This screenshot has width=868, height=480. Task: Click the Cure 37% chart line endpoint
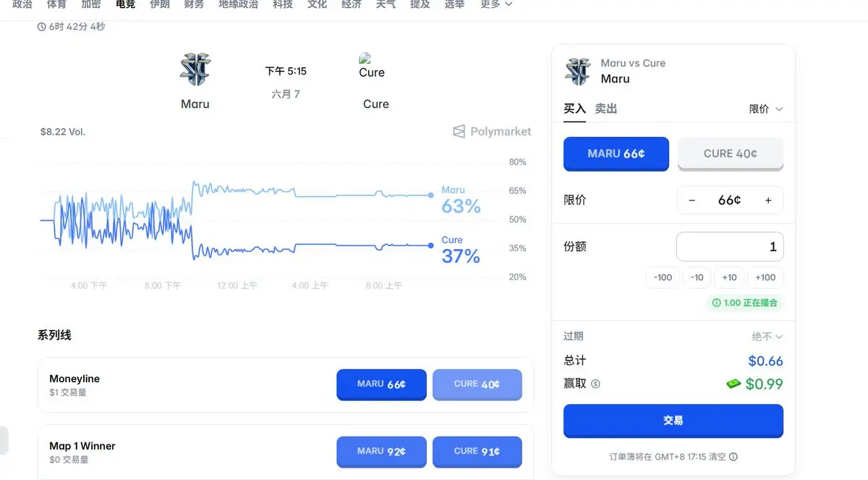[x=431, y=245]
